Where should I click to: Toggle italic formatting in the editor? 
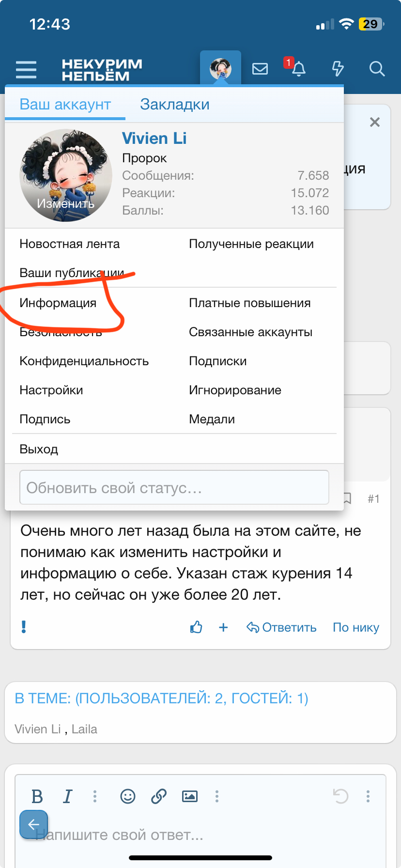point(67,796)
